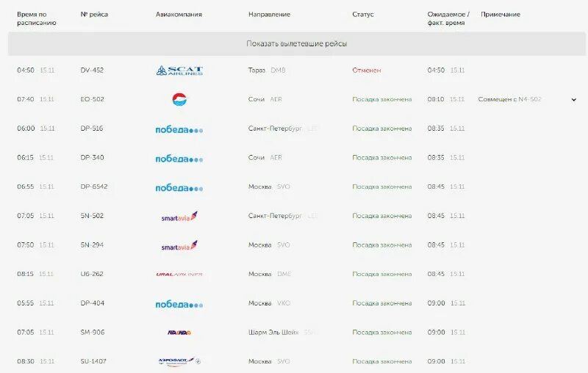The height and width of the screenshot is (373, 588).
Task: Click the Pobeda logo for DP-516
Action: (179, 129)
